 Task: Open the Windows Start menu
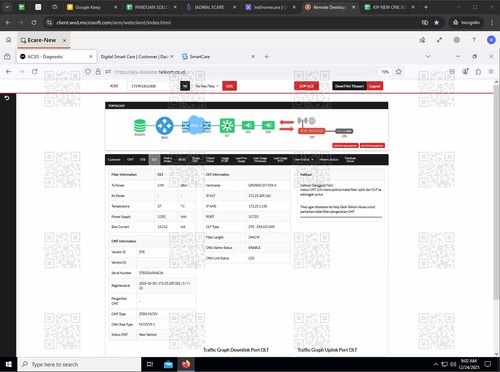coord(9,364)
